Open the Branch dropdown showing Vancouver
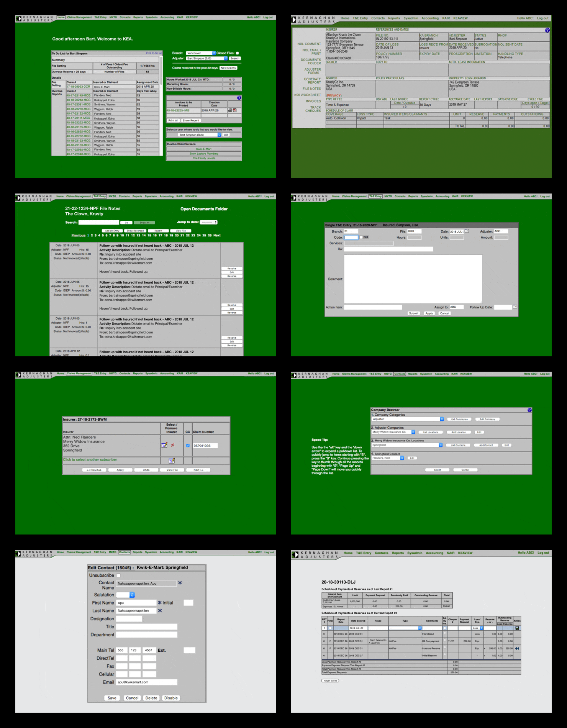This screenshot has width=567, height=728. click(x=201, y=53)
